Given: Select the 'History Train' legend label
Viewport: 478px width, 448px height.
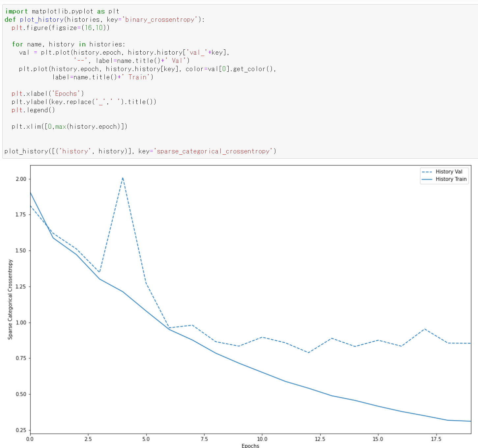Looking at the screenshot, I should pos(451,179).
